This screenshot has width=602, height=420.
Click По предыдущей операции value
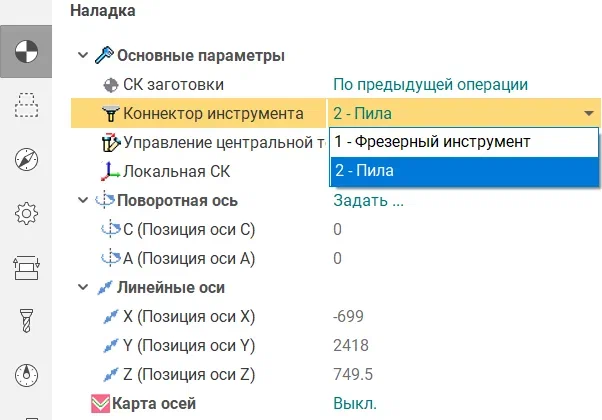click(x=430, y=84)
